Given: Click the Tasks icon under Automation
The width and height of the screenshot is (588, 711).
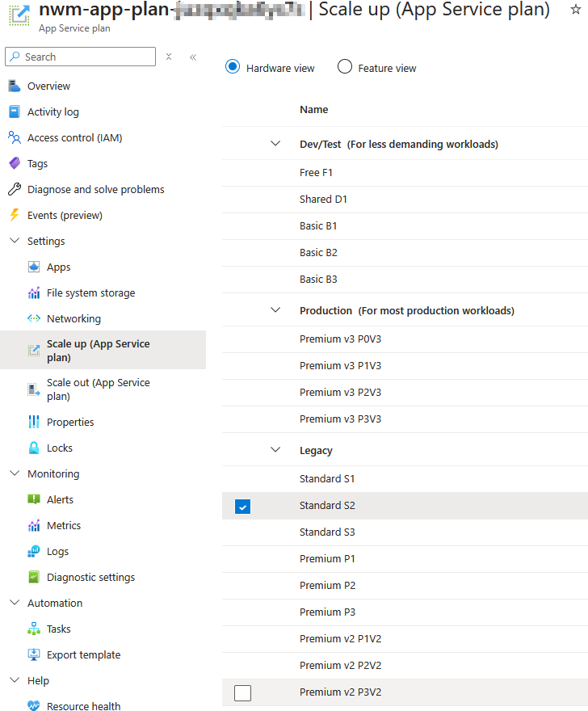Looking at the screenshot, I should pos(34,629).
